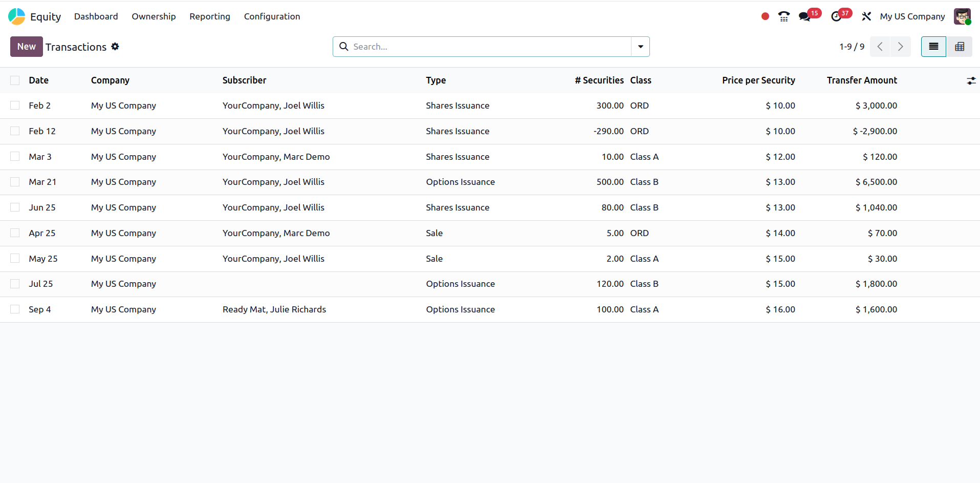Tick the checkbox for the Feb 2 row
Screen dimensions: 980x483
[15, 106]
